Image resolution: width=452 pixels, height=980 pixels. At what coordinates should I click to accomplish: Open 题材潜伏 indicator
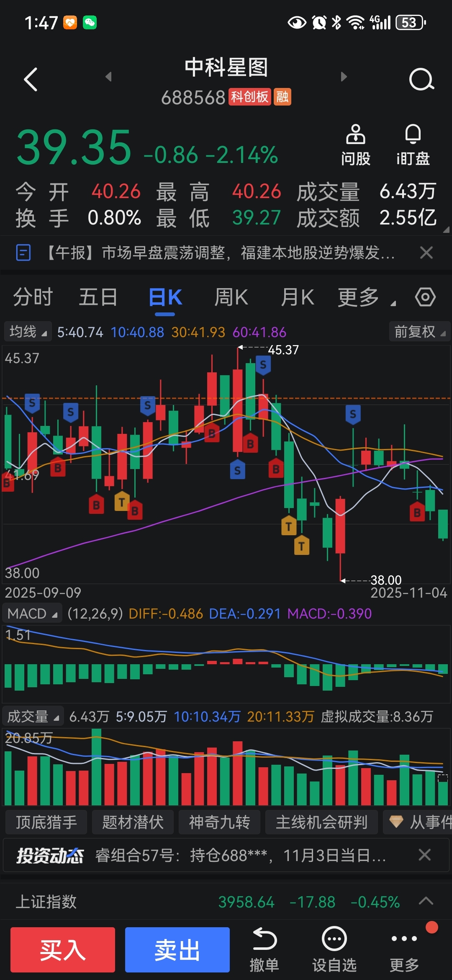133,822
